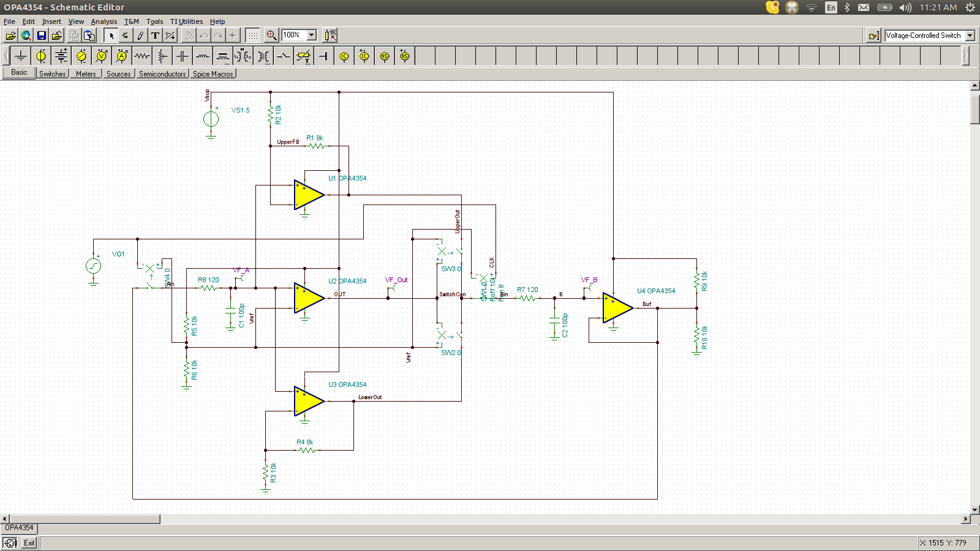Open the zoom level dropdown
The height and width of the screenshot is (551, 980).
[311, 35]
